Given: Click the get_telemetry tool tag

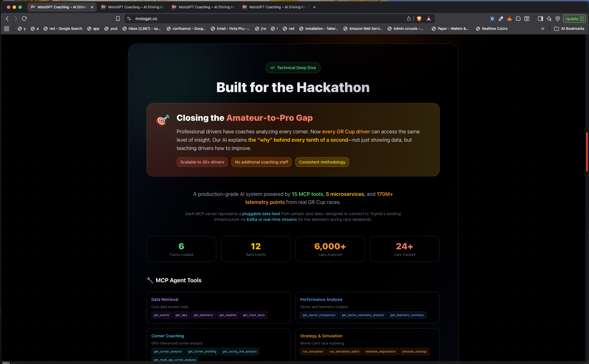Looking at the screenshot, I should (x=203, y=315).
